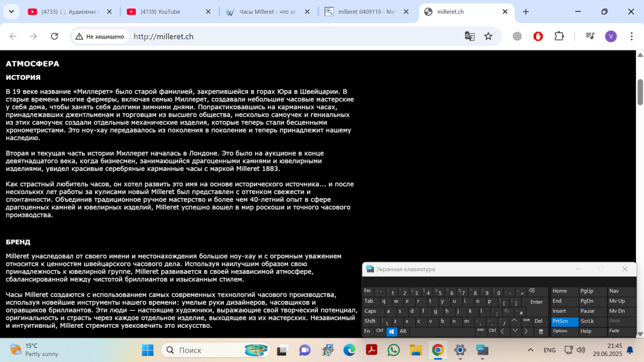
Task: Click the backspace key icon on on-screen keyboard
Action: pyautogui.click(x=537, y=291)
